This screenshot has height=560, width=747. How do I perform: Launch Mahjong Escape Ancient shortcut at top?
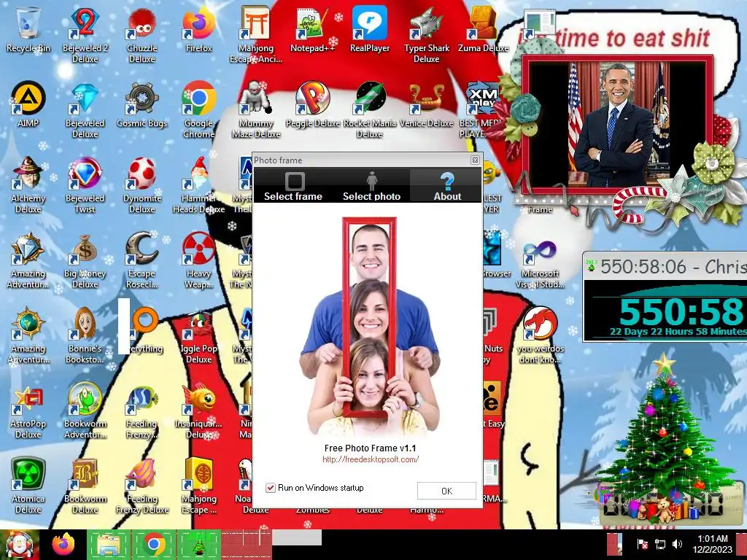256,34
